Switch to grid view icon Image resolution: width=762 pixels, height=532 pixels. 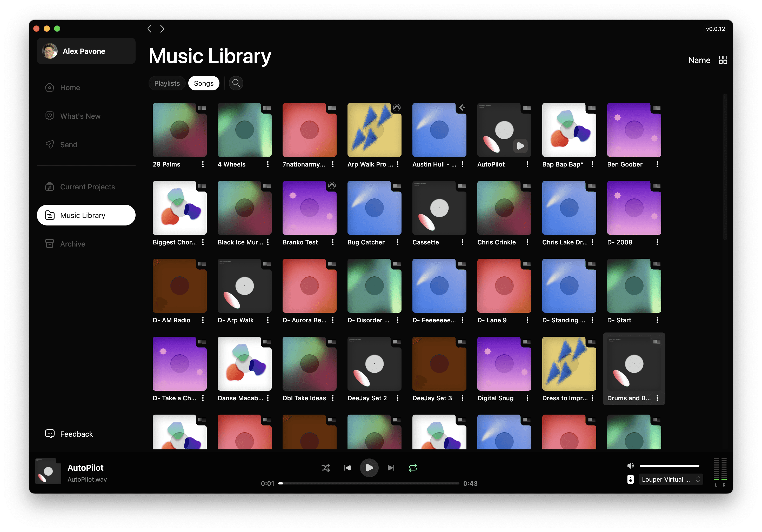click(x=723, y=60)
